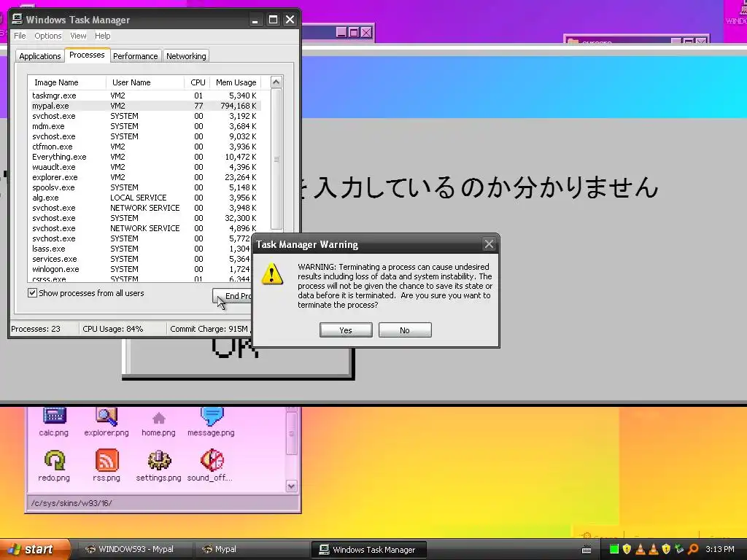Click the tray clock showing 3:13 PM
The image size is (747, 560).
[x=719, y=549]
